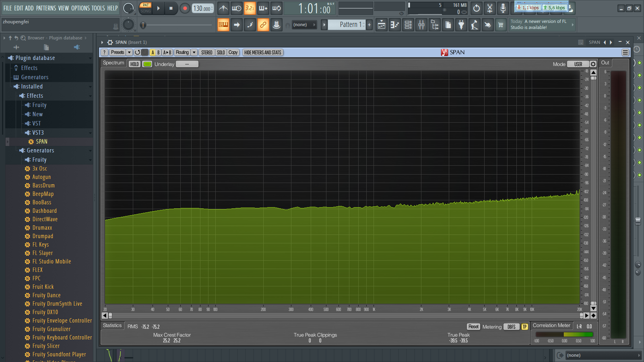This screenshot has width=644, height=362.
Task: Click the A to B copy button
Action: (x=167, y=52)
